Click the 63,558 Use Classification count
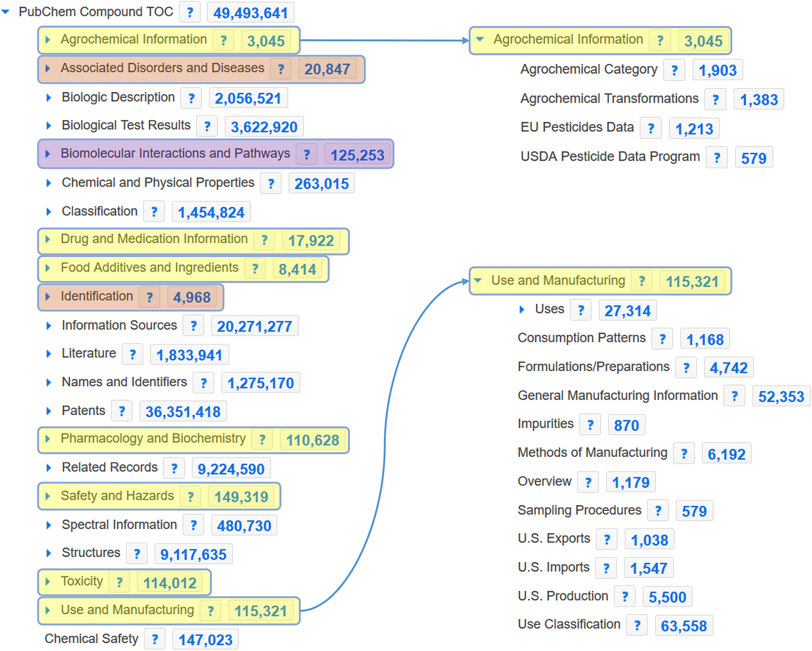 pos(684,626)
